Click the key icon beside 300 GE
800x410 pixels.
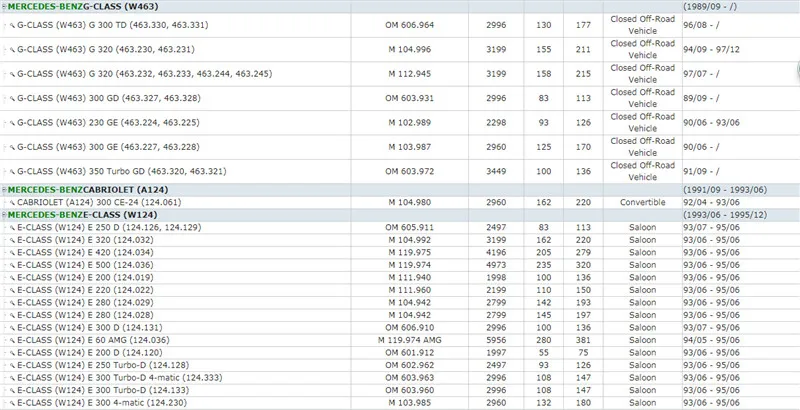(12, 147)
